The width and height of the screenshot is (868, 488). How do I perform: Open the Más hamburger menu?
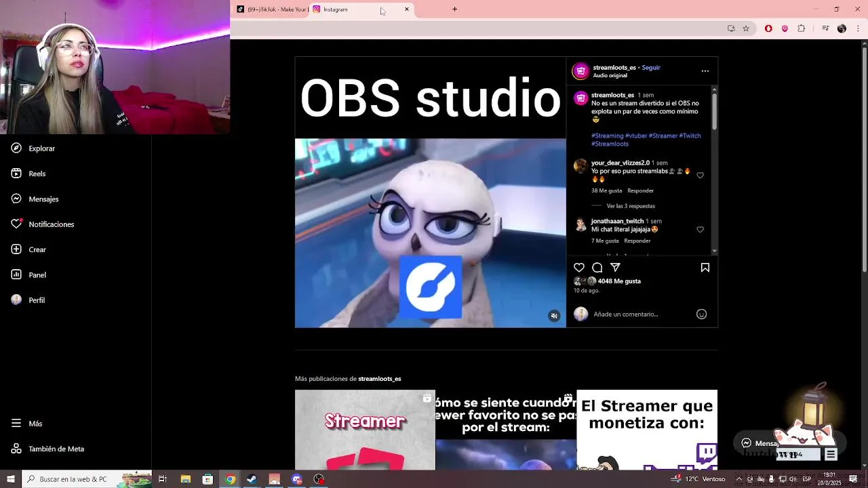[16, 423]
